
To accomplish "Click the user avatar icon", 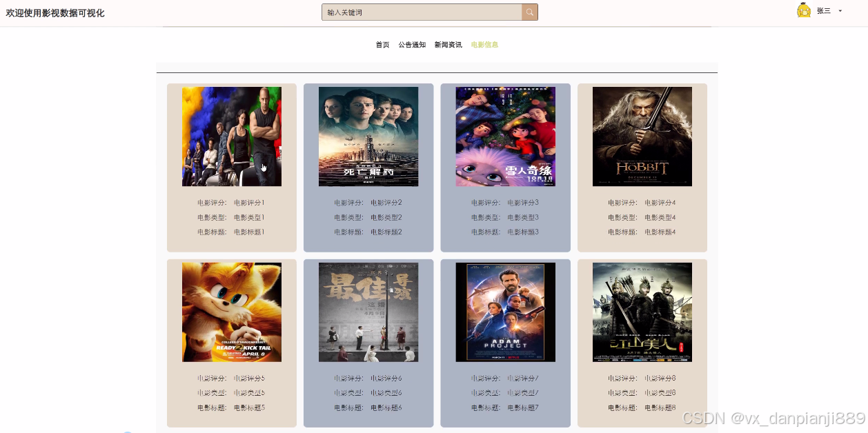I will tap(804, 10).
